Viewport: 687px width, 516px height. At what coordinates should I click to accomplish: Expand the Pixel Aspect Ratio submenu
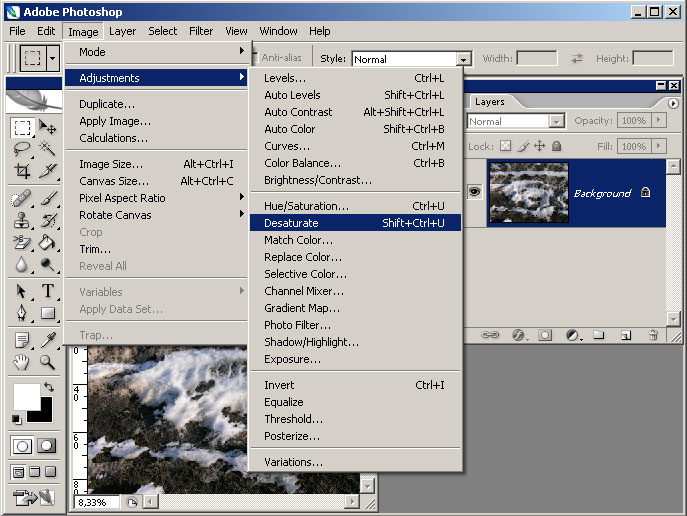156,198
